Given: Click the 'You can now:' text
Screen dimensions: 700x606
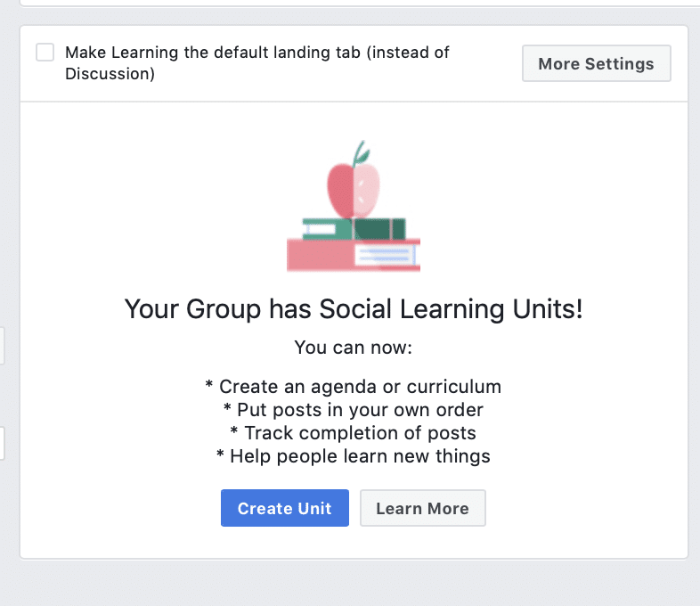Looking at the screenshot, I should click(354, 348).
